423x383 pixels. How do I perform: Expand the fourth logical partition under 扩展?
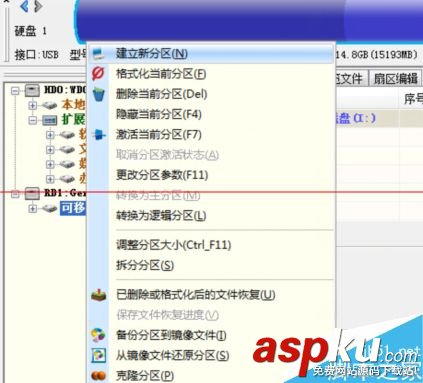tap(50, 179)
